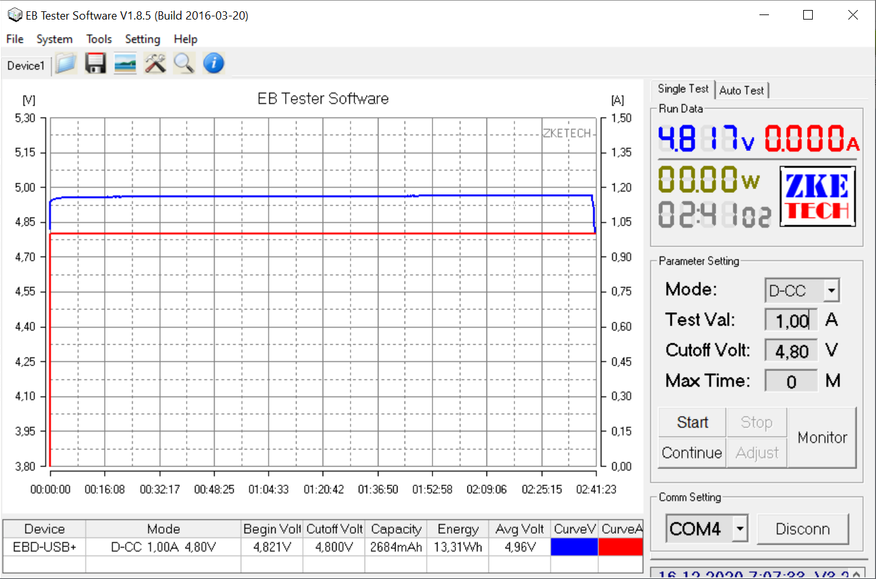Click the Max Time input field
Viewport: 876px width, 579px height.
[x=791, y=382]
